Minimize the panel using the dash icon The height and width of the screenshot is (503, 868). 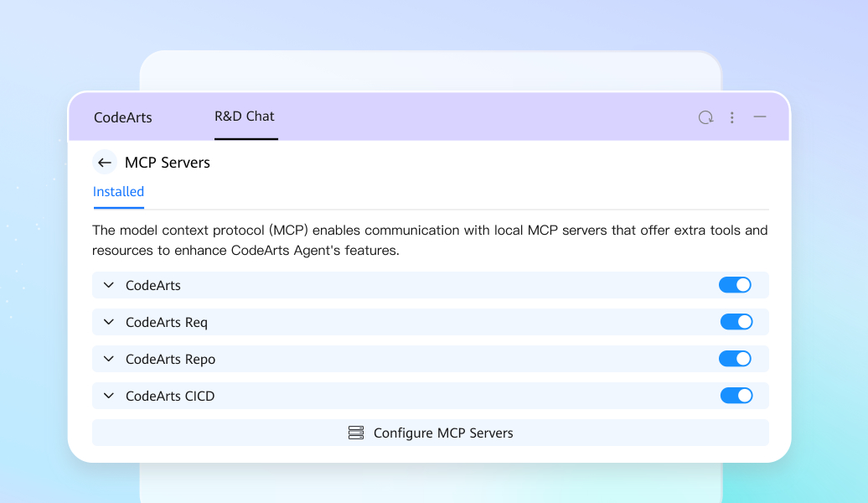759,117
